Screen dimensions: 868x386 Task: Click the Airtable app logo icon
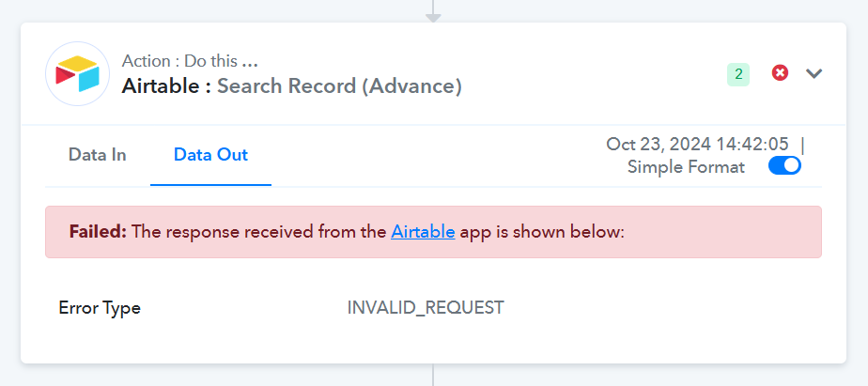77,74
